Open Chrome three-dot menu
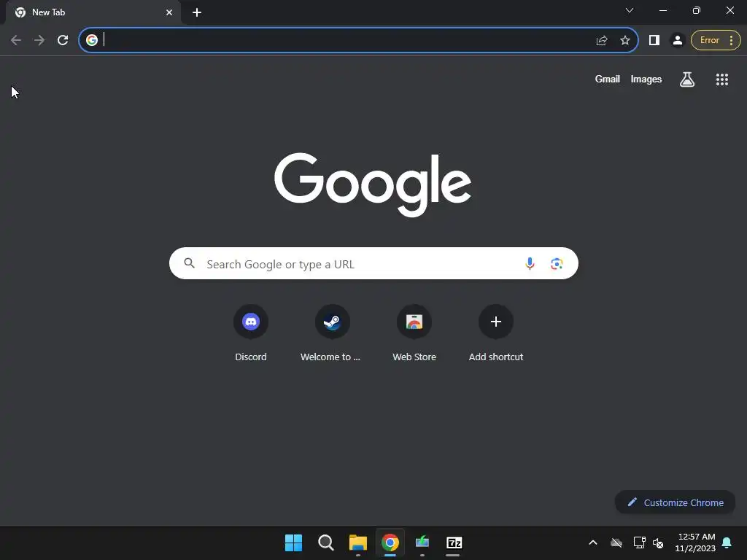747x560 pixels. click(731, 41)
